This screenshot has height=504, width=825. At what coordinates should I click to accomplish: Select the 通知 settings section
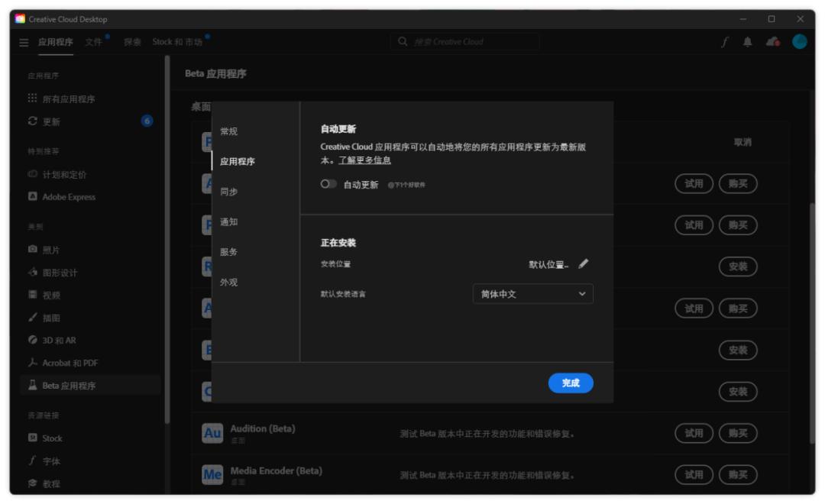(x=227, y=221)
